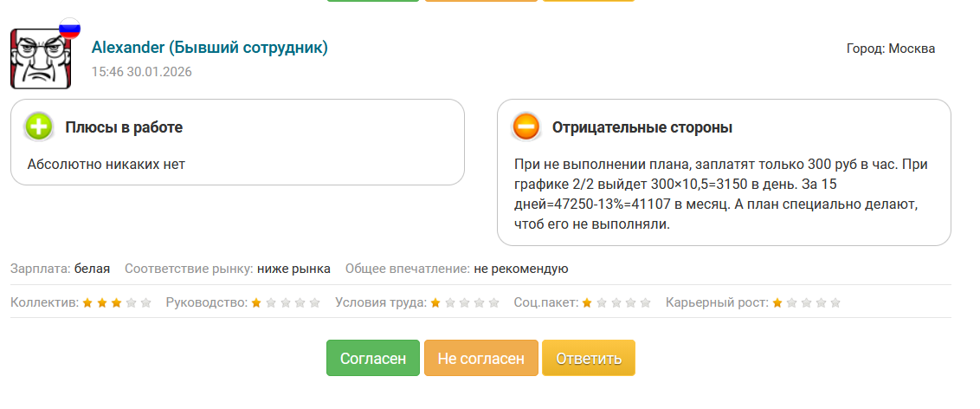Click the Russian flag badge on avatar
The image size is (980, 409).
pyautogui.click(x=69, y=28)
